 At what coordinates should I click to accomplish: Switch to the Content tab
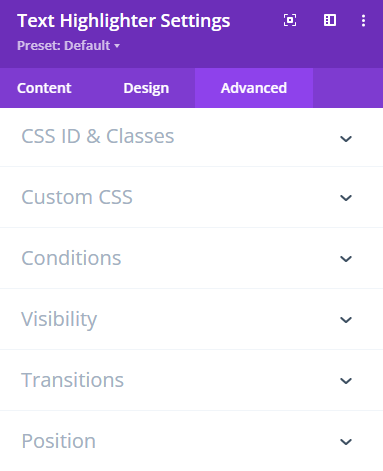click(44, 88)
